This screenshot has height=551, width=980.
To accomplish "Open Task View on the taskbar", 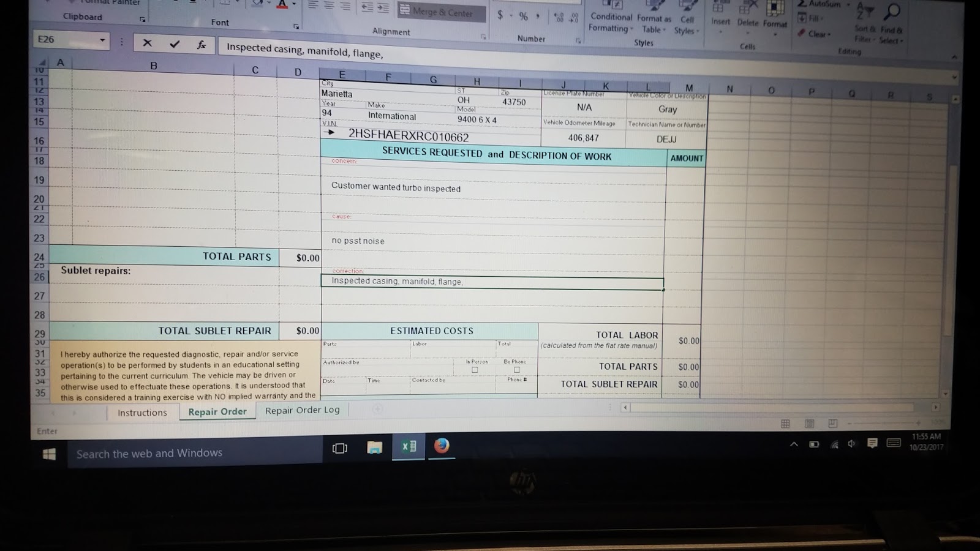I will click(339, 448).
